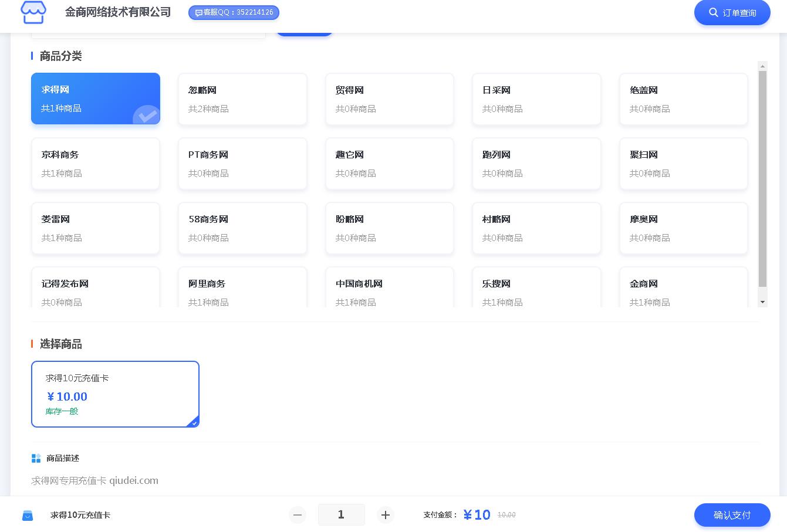Focus the quantity input field showing 1
Viewport: 787px width, 532px height.
coord(341,514)
